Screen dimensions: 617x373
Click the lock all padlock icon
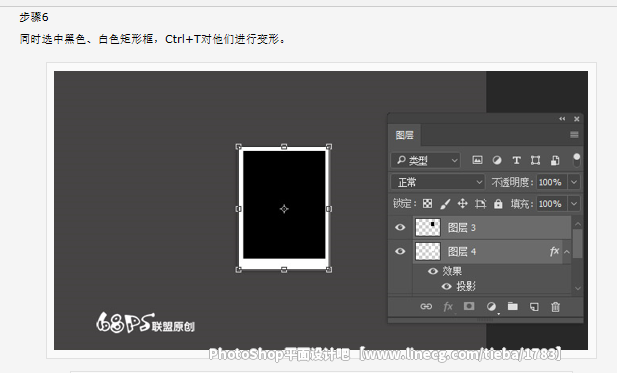click(x=498, y=203)
